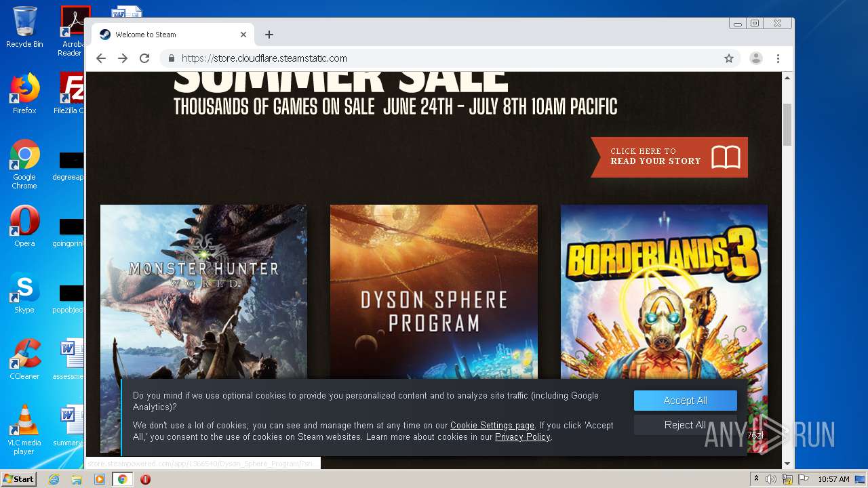Open the goingprint desktop file
Image resolution: width=868 pixels, height=488 pixels.
[x=70, y=232]
